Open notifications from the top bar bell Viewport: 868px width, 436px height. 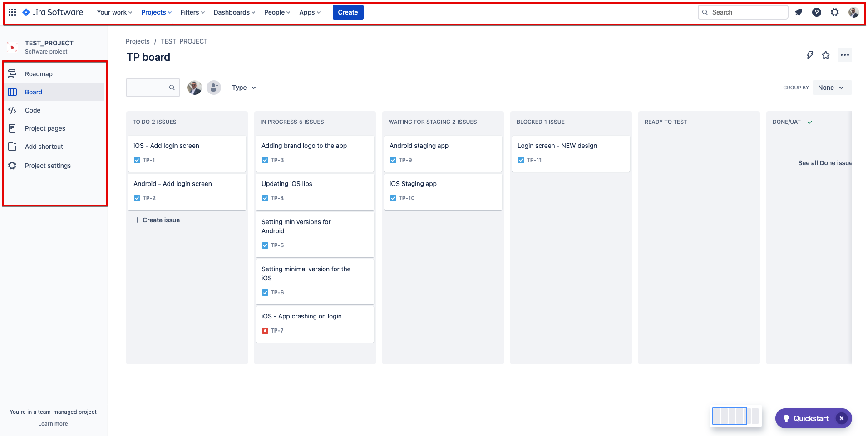click(798, 12)
